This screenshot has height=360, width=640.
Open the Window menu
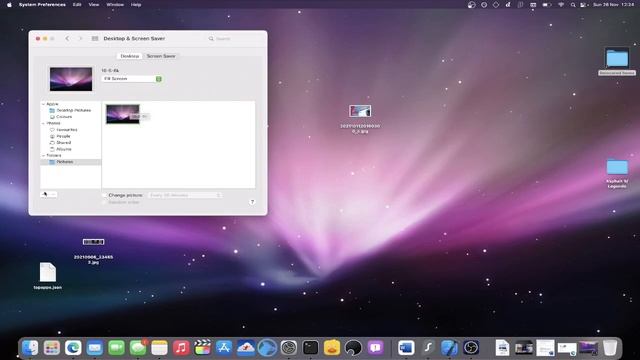(115, 4)
